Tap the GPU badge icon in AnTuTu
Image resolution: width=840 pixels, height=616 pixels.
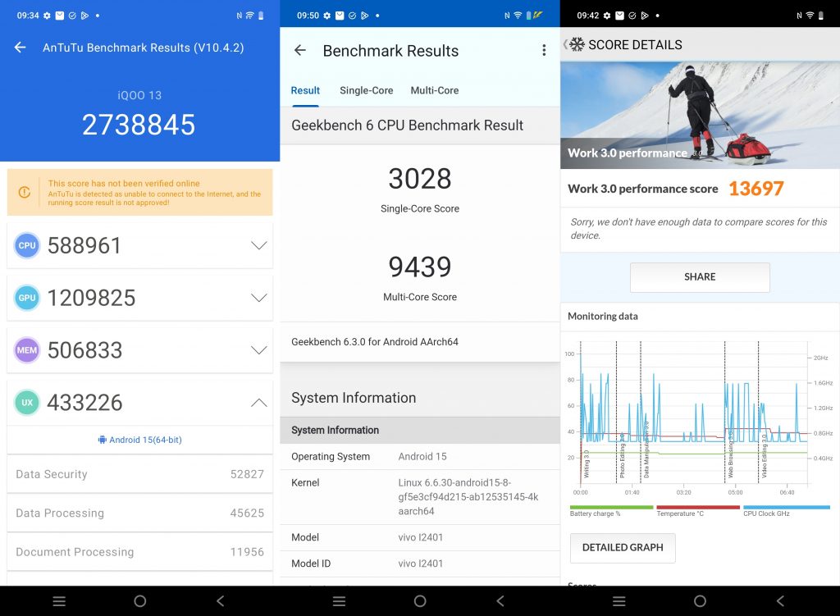tap(27, 298)
